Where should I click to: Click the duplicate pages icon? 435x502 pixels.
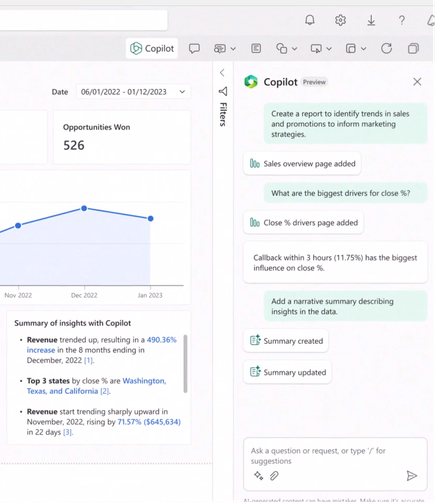(x=413, y=49)
